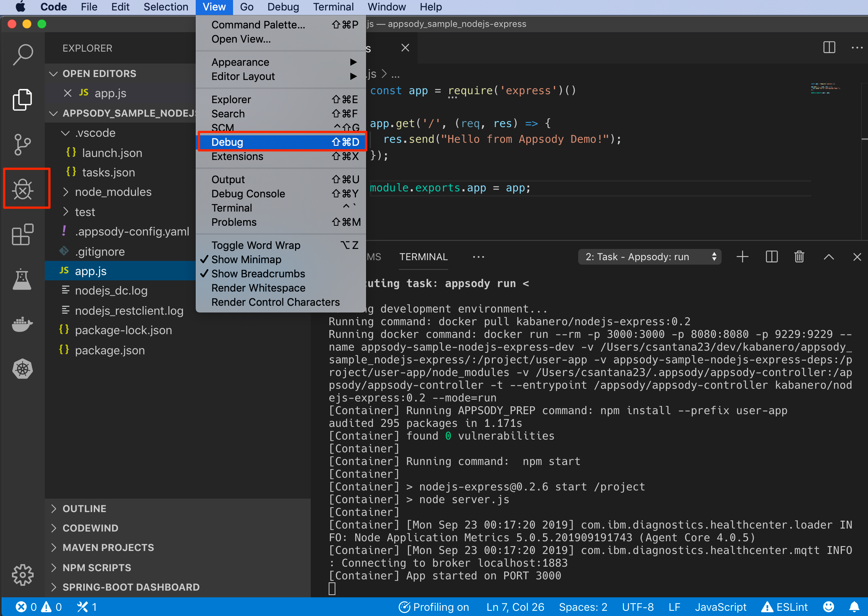Close the terminal panel
Viewport: 868px width, 616px height.
[857, 257]
